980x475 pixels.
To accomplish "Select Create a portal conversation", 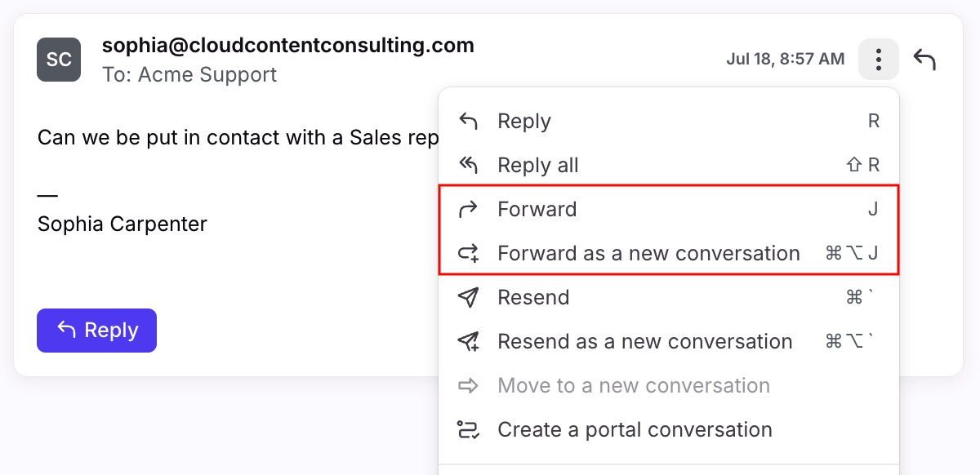I will pyautogui.click(x=669, y=430).
